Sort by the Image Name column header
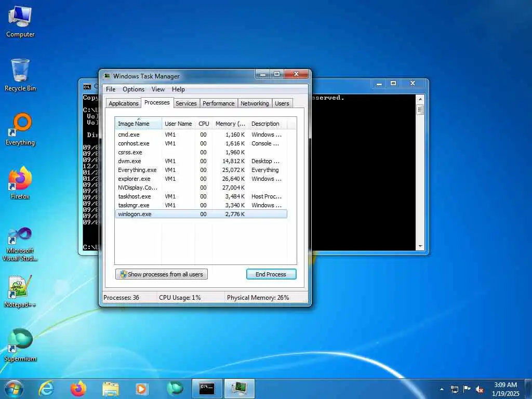 [x=138, y=124]
